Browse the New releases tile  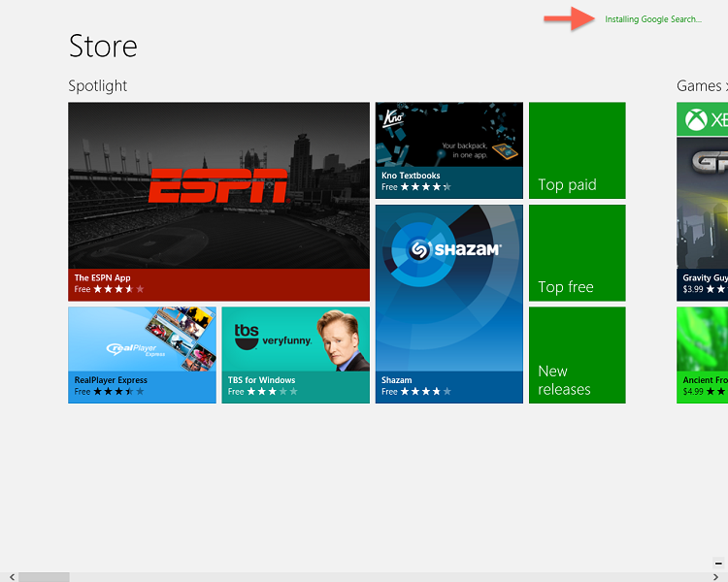tap(577, 355)
